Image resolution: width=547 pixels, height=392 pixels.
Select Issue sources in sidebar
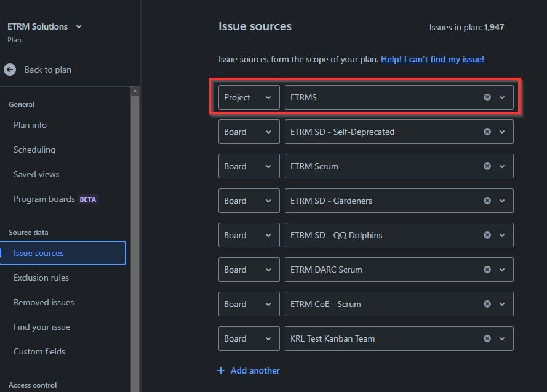(x=63, y=253)
